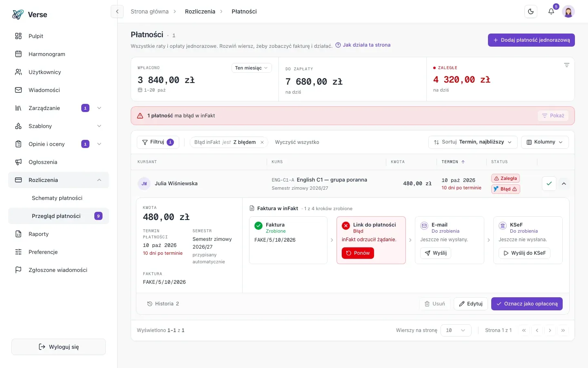Open the Filtruj filter button
The image size is (588, 368).
pyautogui.click(x=158, y=142)
